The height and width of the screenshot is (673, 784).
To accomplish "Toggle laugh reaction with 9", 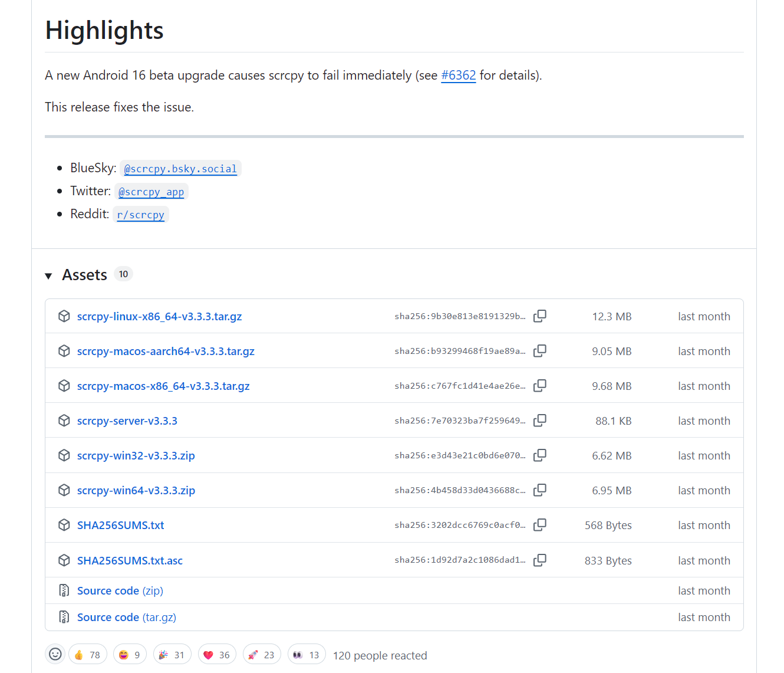I will 130,655.
